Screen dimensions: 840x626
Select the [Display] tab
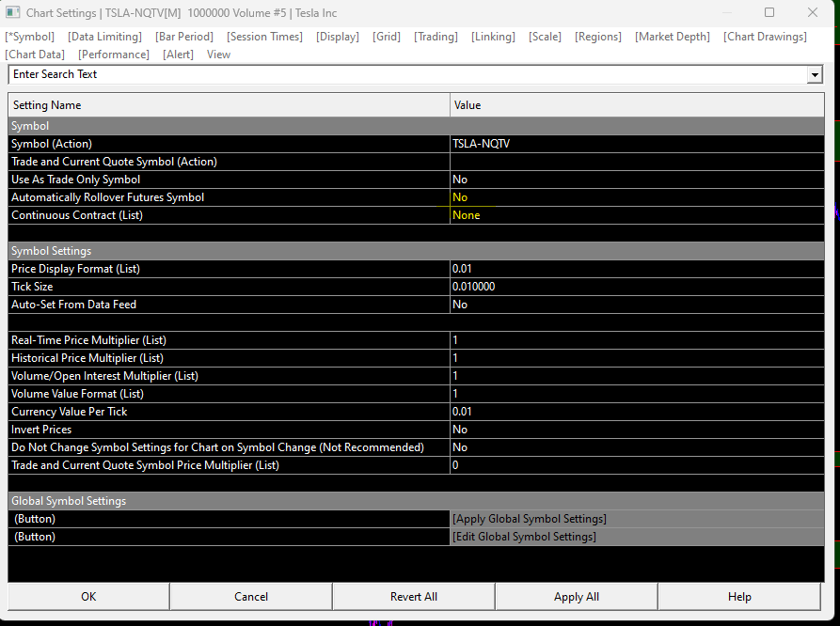click(x=337, y=37)
